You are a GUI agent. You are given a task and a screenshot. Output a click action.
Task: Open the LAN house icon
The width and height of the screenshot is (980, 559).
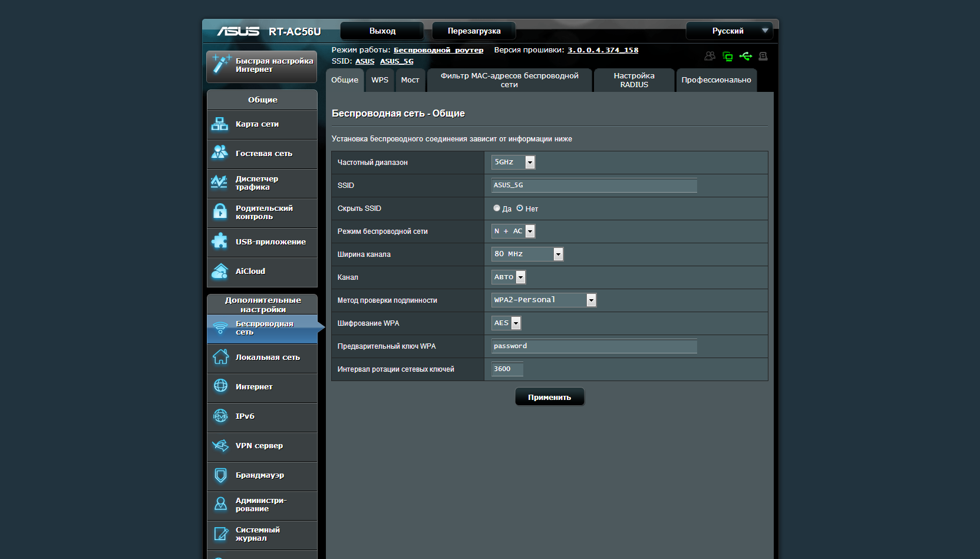pyautogui.click(x=220, y=357)
